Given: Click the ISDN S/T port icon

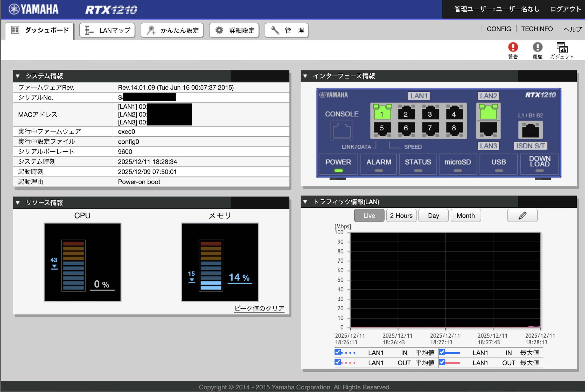Looking at the screenshot, I should click(531, 130).
